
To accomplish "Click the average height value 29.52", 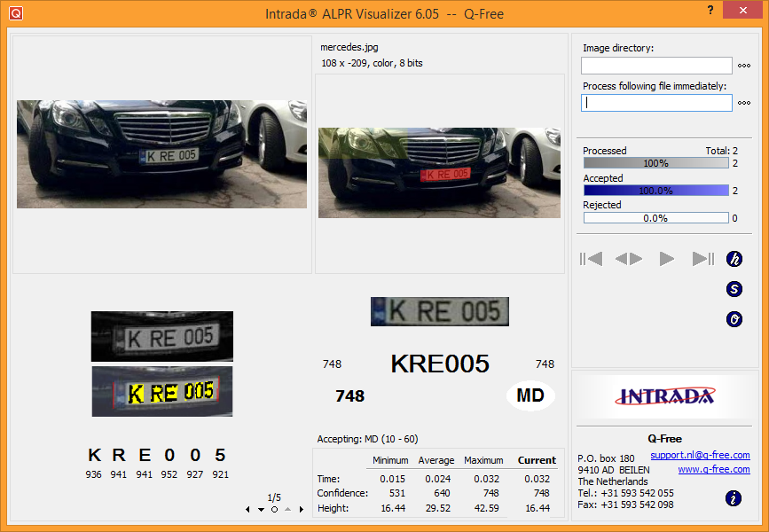I will [x=438, y=508].
